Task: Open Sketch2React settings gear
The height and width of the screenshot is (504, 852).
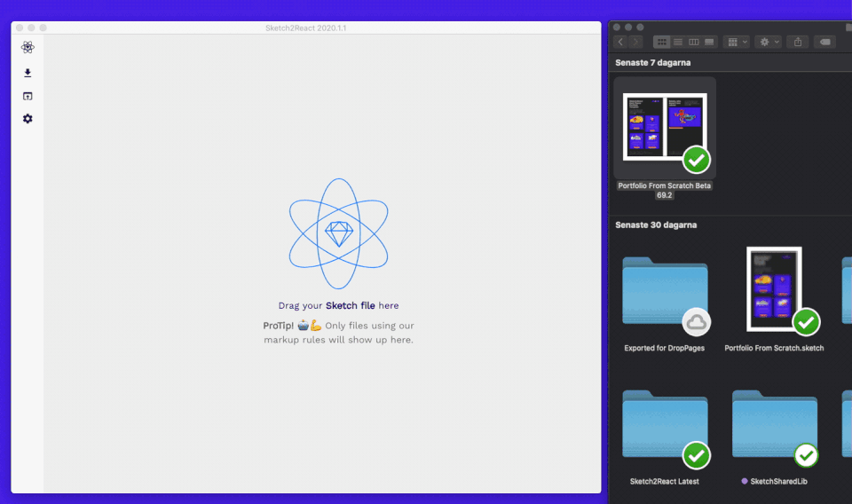Action: tap(28, 118)
